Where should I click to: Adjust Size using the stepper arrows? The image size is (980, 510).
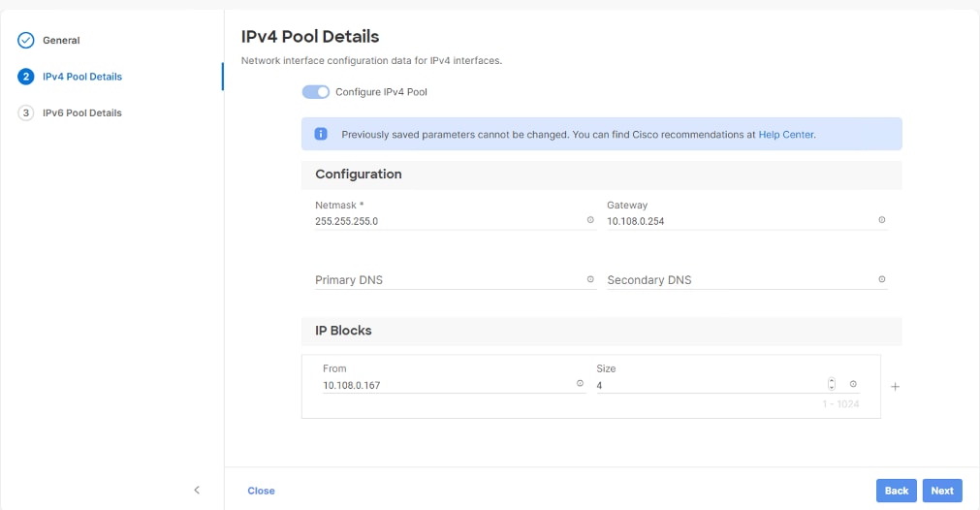pyautogui.click(x=832, y=384)
